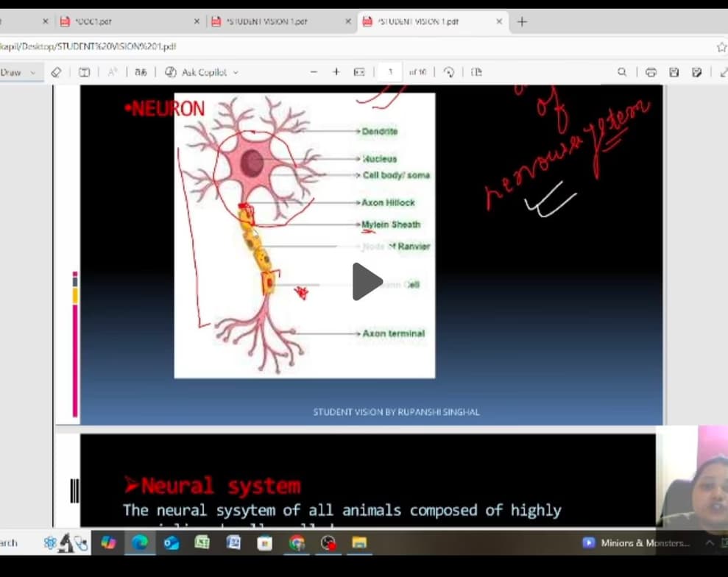Click the Add text box icon
This screenshot has height=577, width=728.
[x=85, y=72]
